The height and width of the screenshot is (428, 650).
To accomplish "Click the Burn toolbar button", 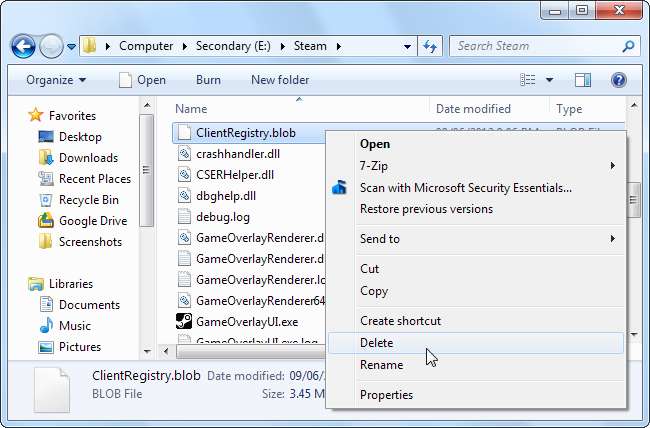I will coord(208,80).
